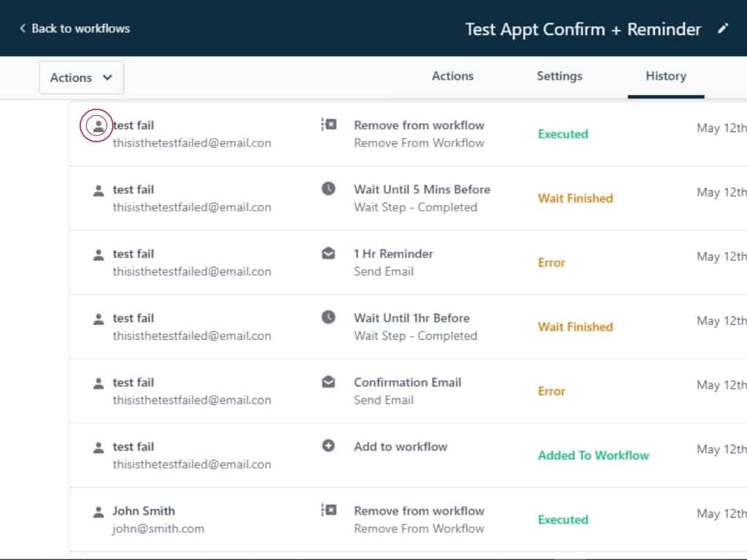
Task: Click the envelope icon beside 1 Hr Reminder
Action: [x=328, y=254]
